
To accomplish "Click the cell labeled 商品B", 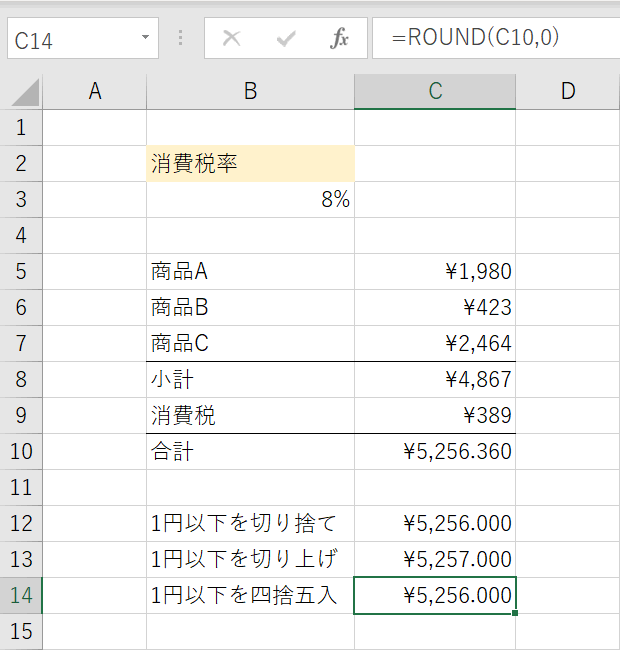I will 250,308.
